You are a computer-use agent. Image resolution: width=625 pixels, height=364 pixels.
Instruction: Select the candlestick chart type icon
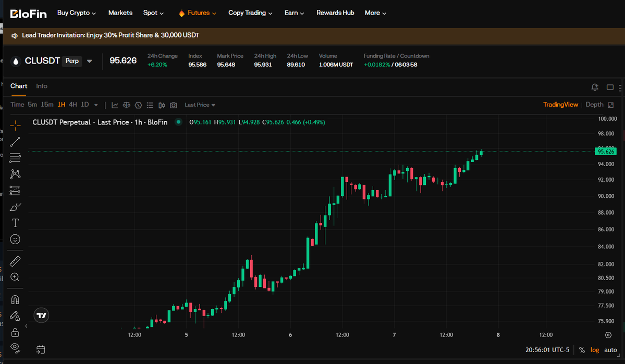coord(162,105)
